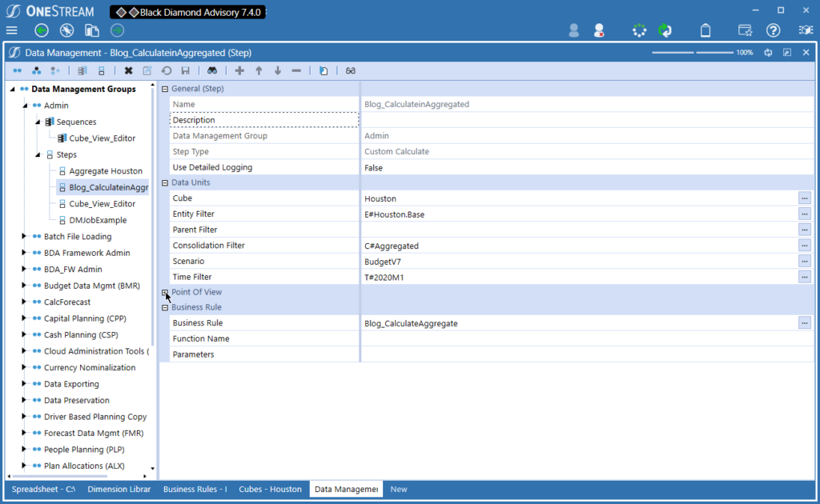This screenshot has height=504, width=820.
Task: Expand the Batch File Loading group
Action: click(23, 237)
